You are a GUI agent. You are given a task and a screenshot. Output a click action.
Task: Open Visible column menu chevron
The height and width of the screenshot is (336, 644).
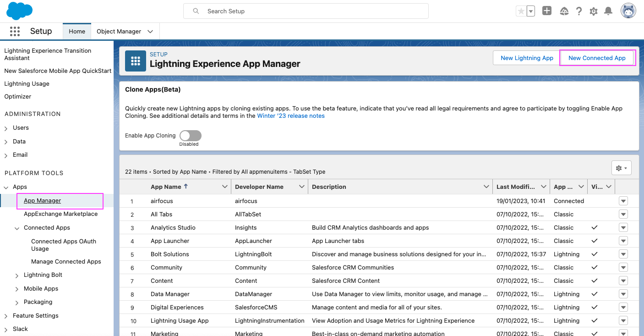click(x=609, y=187)
